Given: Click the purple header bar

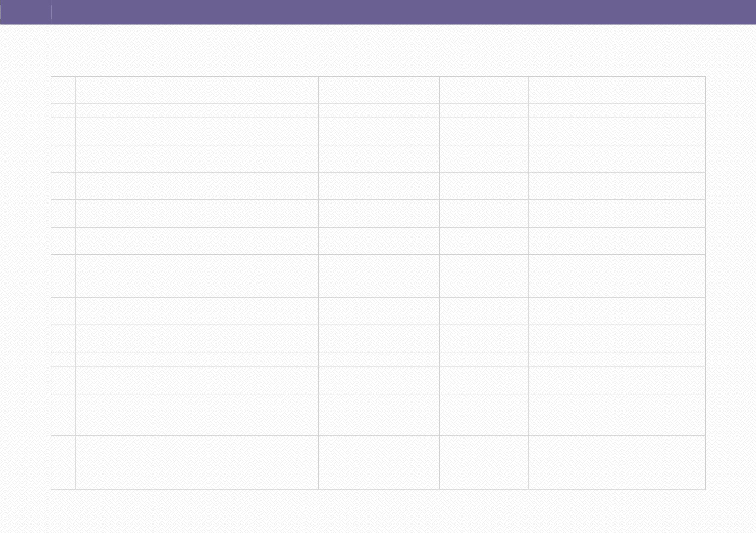Looking at the screenshot, I should coord(378,12).
